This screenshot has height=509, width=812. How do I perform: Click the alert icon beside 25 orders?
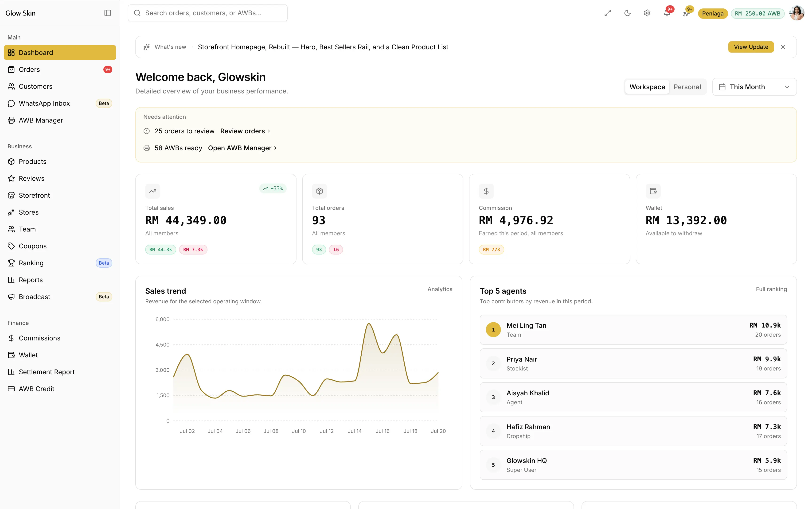(x=147, y=131)
